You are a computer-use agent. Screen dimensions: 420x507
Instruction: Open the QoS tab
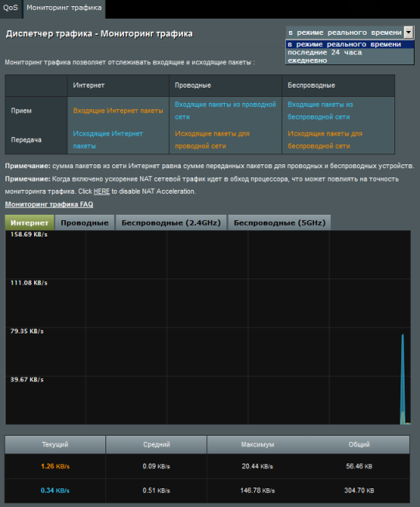pos(11,8)
